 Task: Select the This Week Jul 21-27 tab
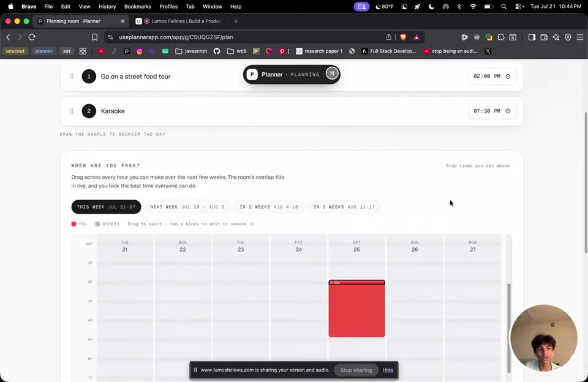point(106,207)
